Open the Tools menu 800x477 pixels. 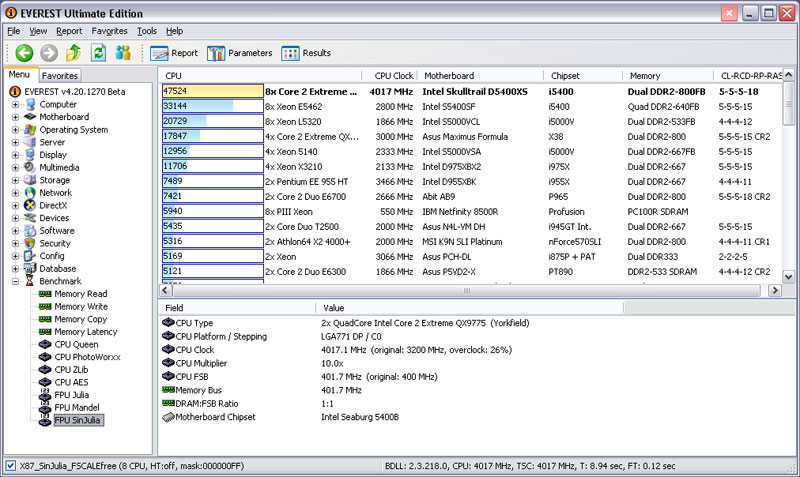(147, 31)
